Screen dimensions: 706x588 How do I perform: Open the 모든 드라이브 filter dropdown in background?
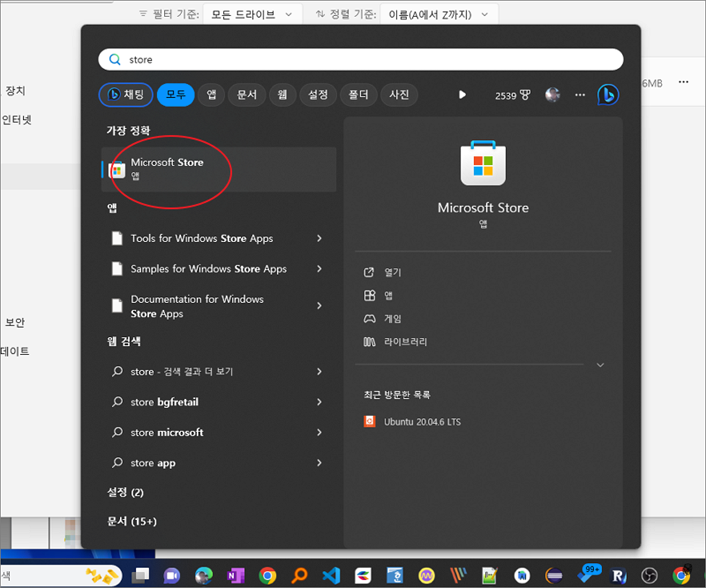[252, 15]
